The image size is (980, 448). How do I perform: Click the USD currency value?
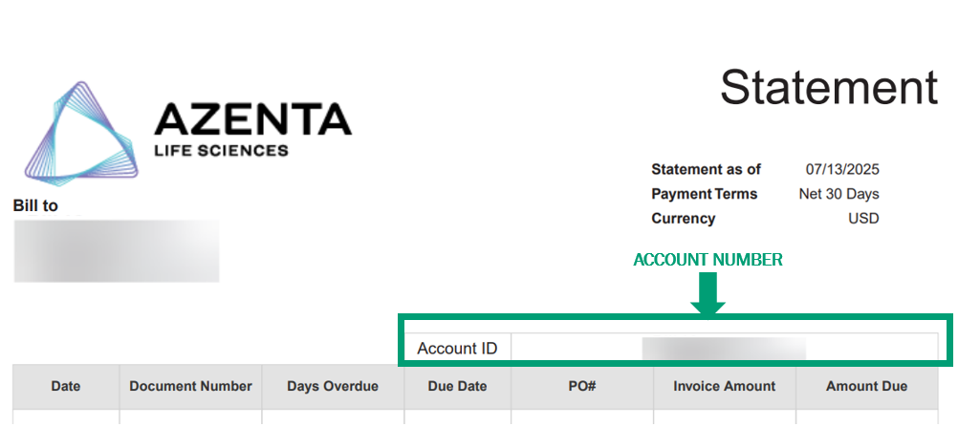coord(863,218)
